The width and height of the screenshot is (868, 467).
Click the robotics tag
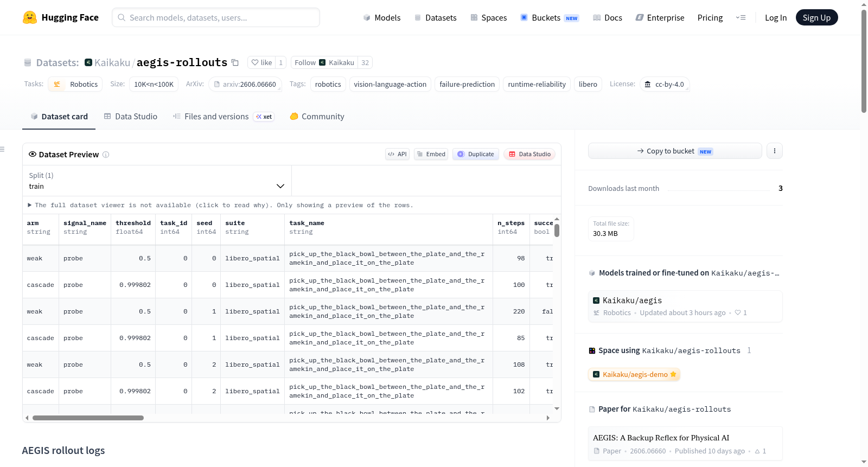pyautogui.click(x=328, y=84)
